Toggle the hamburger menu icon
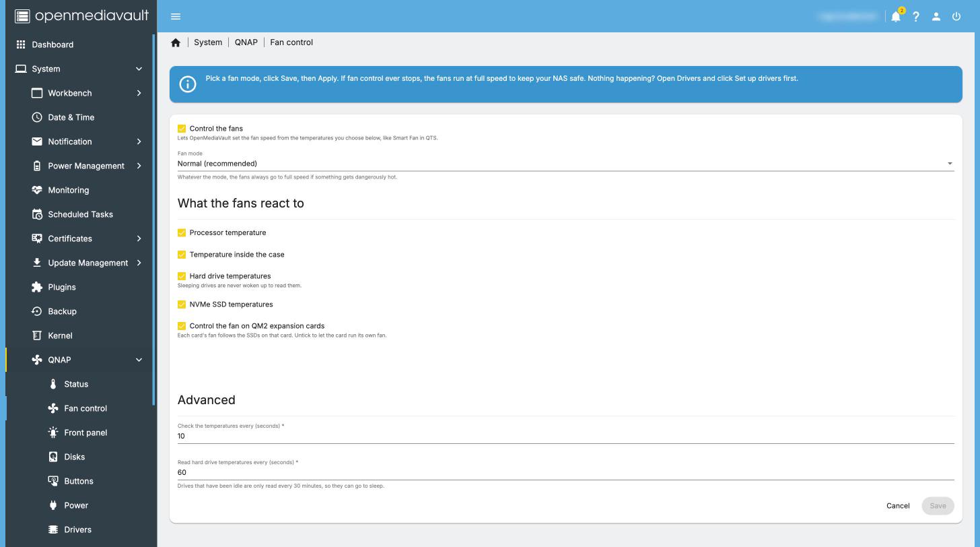The image size is (980, 547). point(176,17)
